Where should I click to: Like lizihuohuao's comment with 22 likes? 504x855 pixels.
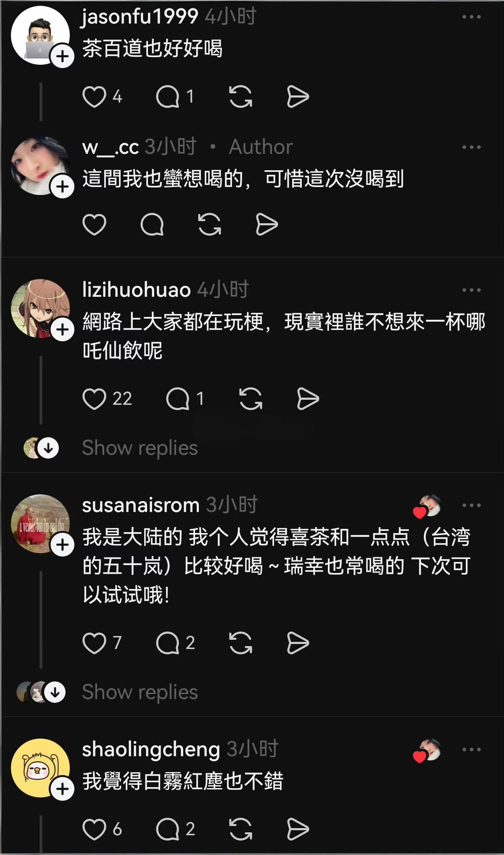tap(94, 398)
